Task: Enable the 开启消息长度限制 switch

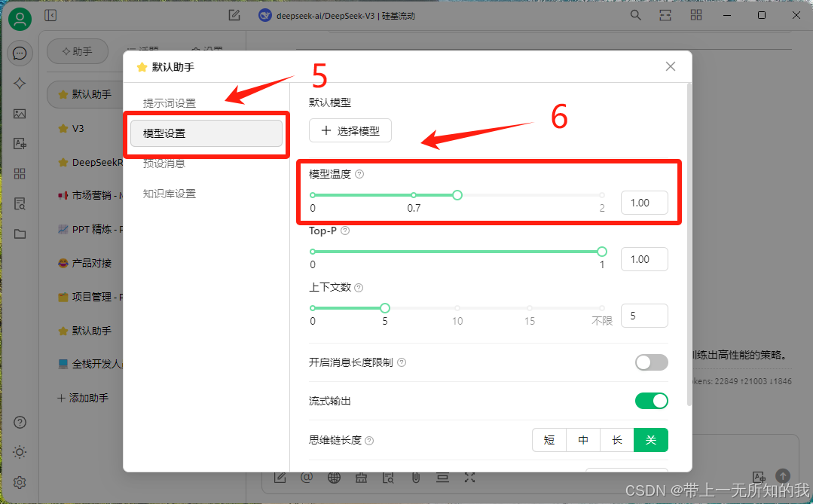Action: tap(651, 362)
